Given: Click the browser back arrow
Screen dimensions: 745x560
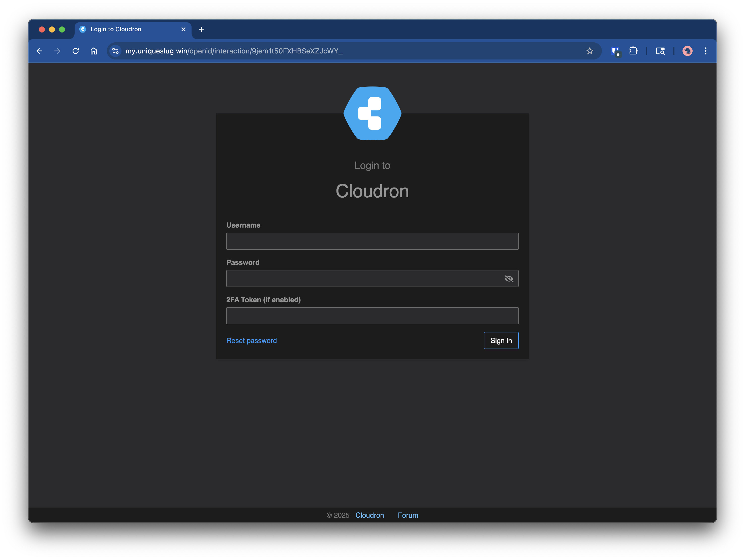Looking at the screenshot, I should [39, 51].
